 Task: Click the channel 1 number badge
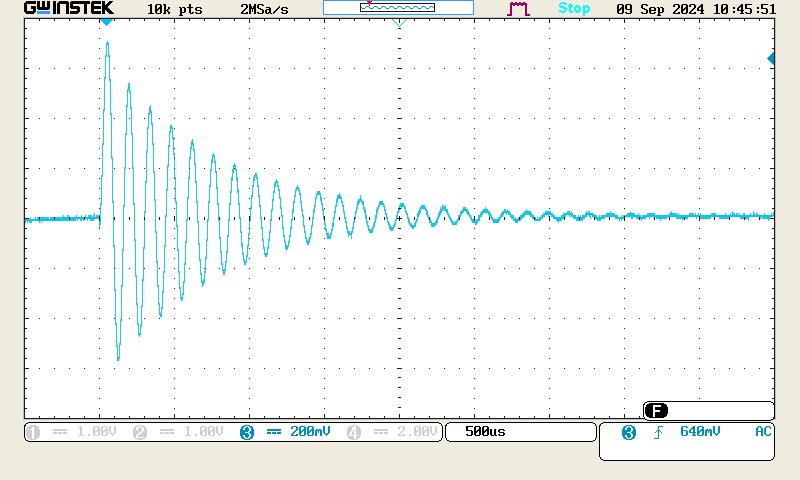[x=33, y=432]
